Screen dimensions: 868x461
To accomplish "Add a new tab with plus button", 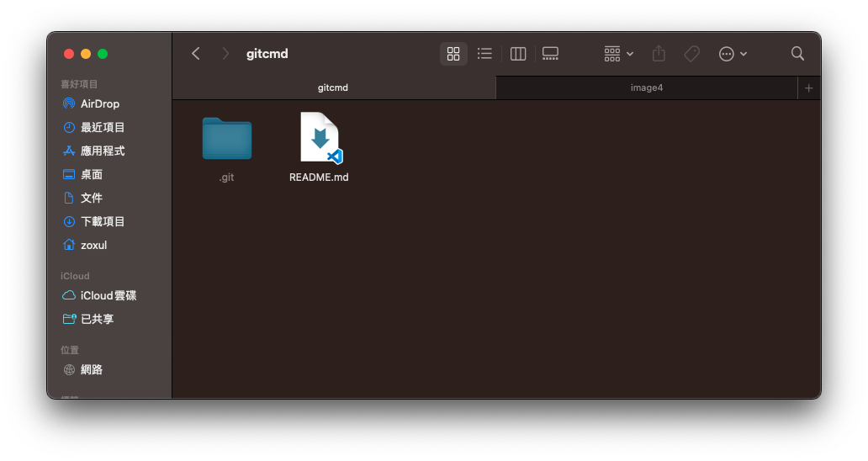I will [808, 87].
